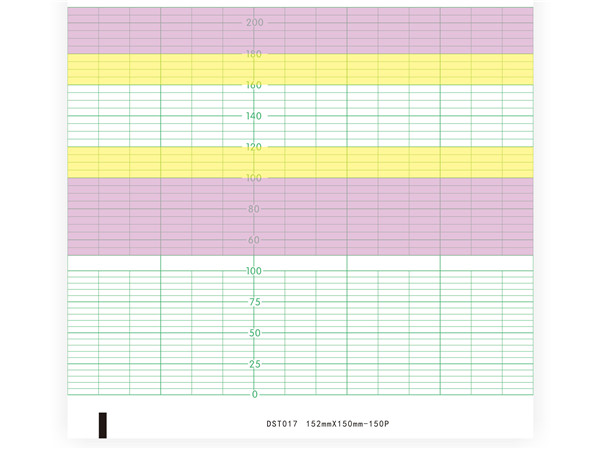Click the 180 heart rate scale label
Image resolution: width=600 pixels, height=449 pixels.
pyautogui.click(x=254, y=54)
